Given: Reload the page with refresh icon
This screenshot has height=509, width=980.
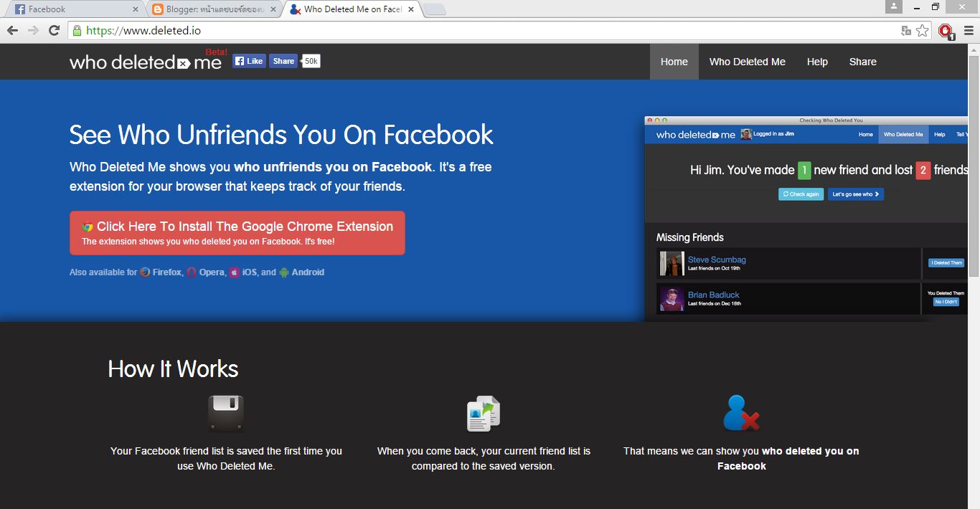Looking at the screenshot, I should pyautogui.click(x=54, y=31).
